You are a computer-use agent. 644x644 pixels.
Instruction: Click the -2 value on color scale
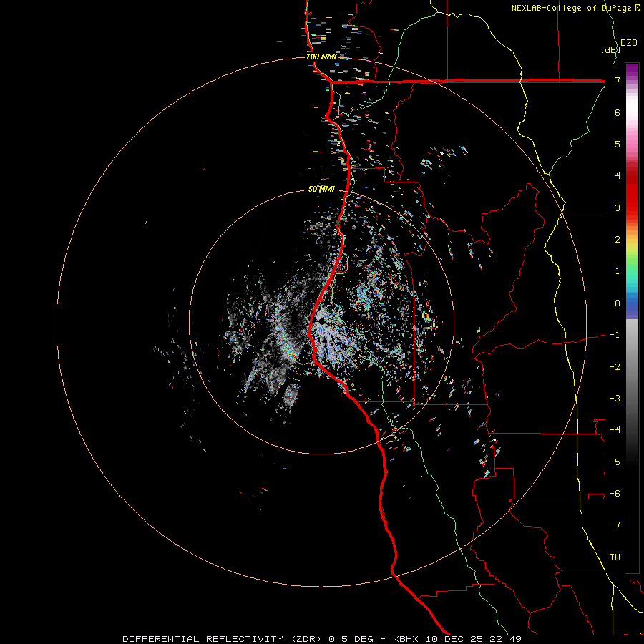(615, 367)
